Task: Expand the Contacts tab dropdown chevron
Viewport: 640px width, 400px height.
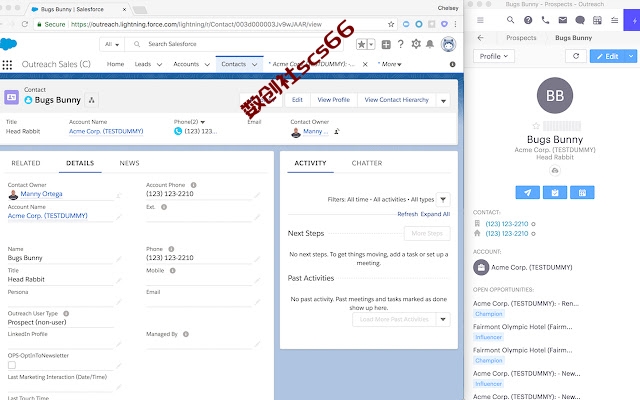Action: click(254, 64)
